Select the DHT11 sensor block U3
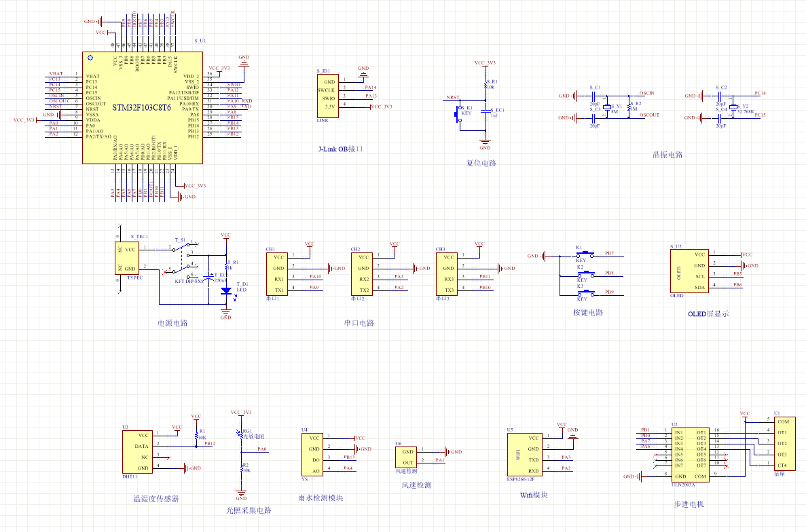This screenshot has width=806, height=532. 137,453
